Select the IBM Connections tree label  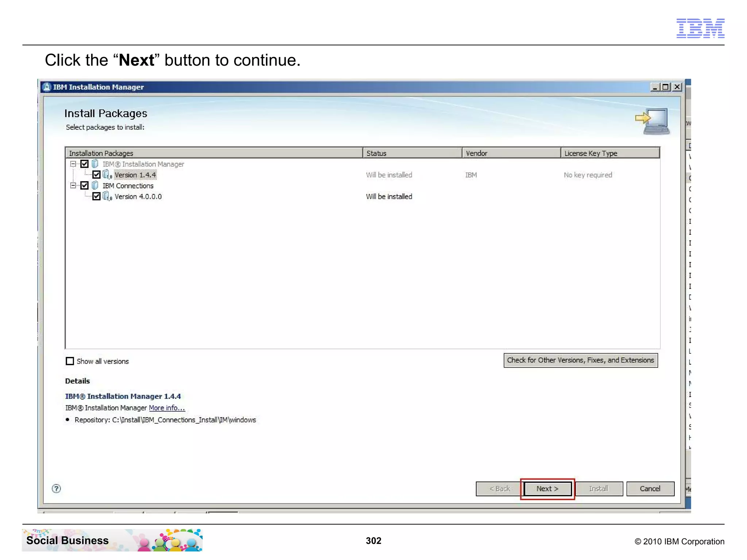point(128,186)
